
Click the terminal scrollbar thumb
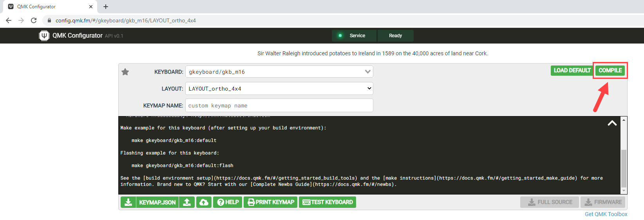click(624, 168)
